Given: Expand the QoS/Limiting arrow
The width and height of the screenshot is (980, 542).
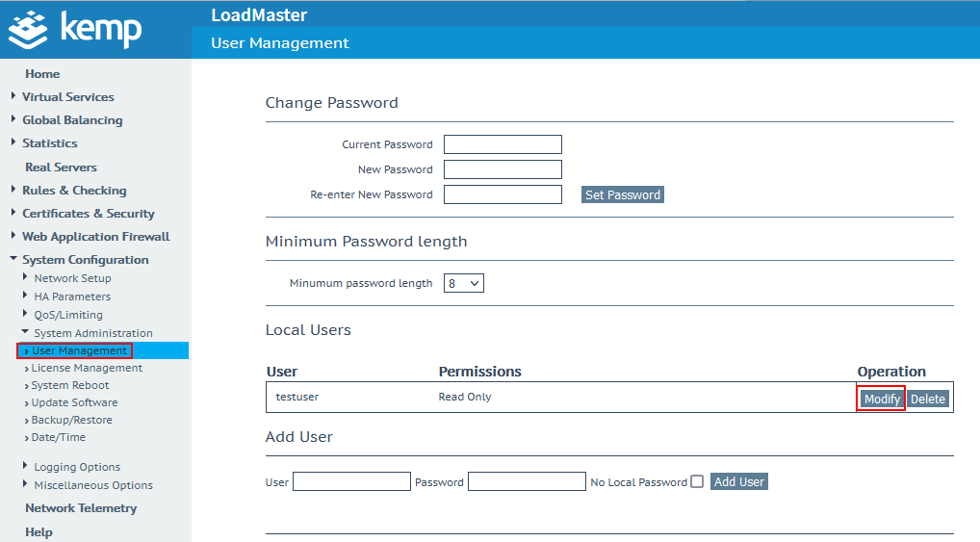Looking at the screenshot, I should coord(25,314).
